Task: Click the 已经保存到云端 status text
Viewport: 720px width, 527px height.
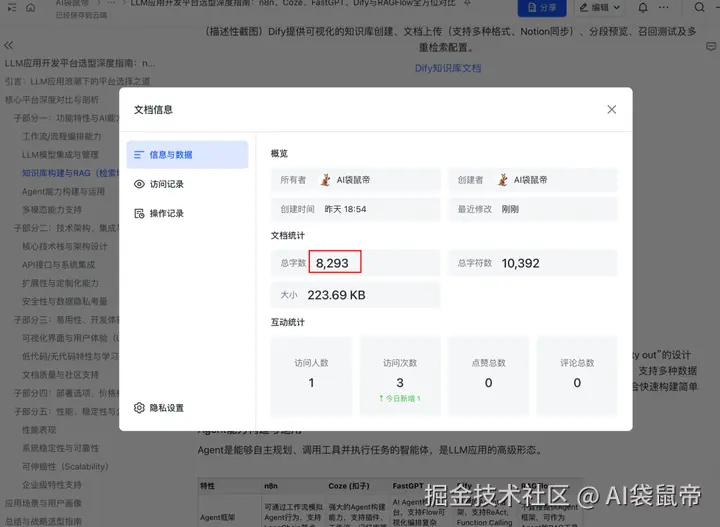Action: pyautogui.click(x=81, y=15)
